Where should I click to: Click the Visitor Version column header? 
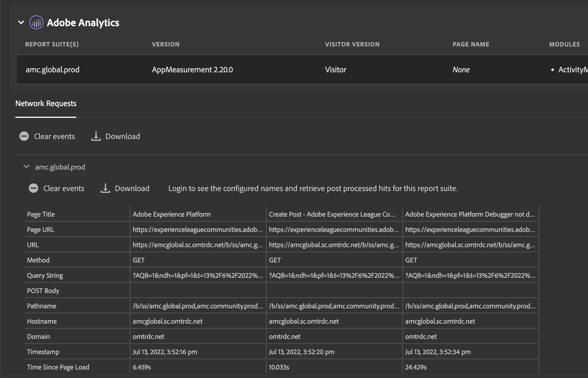352,44
